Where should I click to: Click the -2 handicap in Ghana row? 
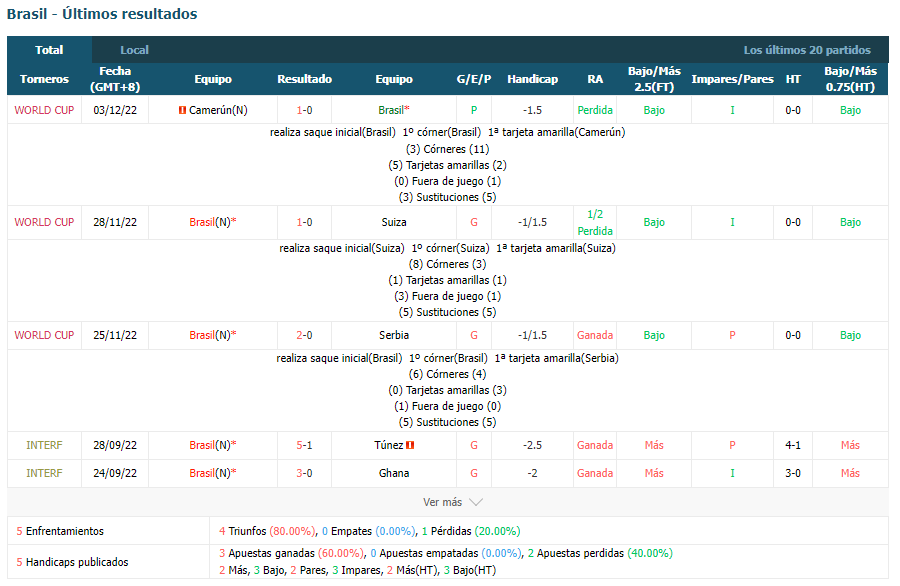[x=532, y=474]
